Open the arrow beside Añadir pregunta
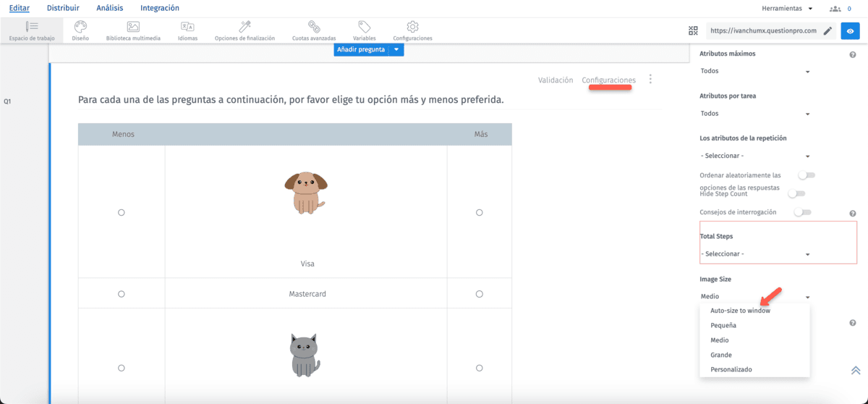The height and width of the screenshot is (404, 868). click(396, 50)
